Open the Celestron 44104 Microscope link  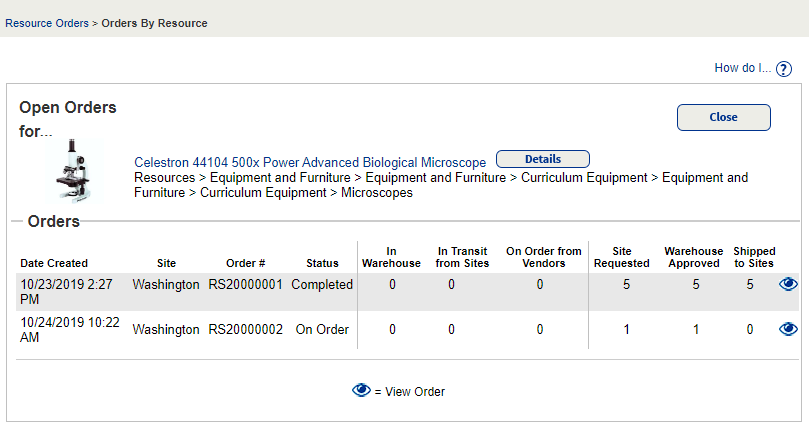click(x=310, y=162)
